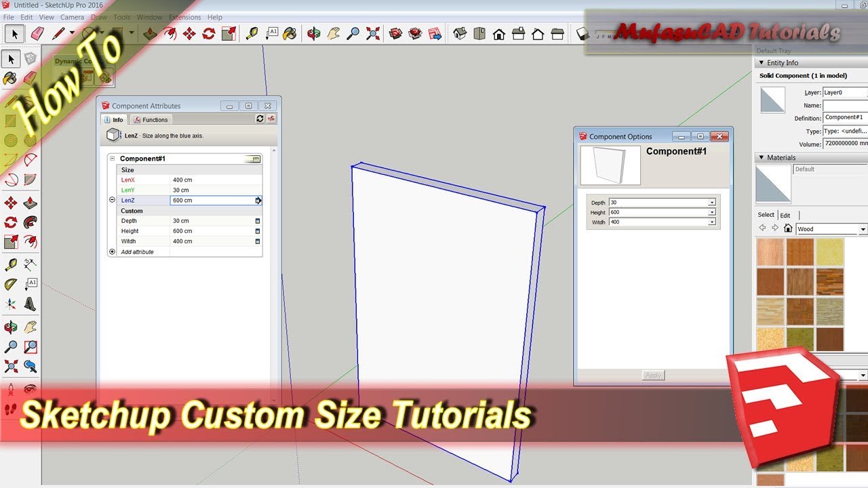
Task: Collapse the Component#1 tree in Component Attributes
Action: point(113,159)
